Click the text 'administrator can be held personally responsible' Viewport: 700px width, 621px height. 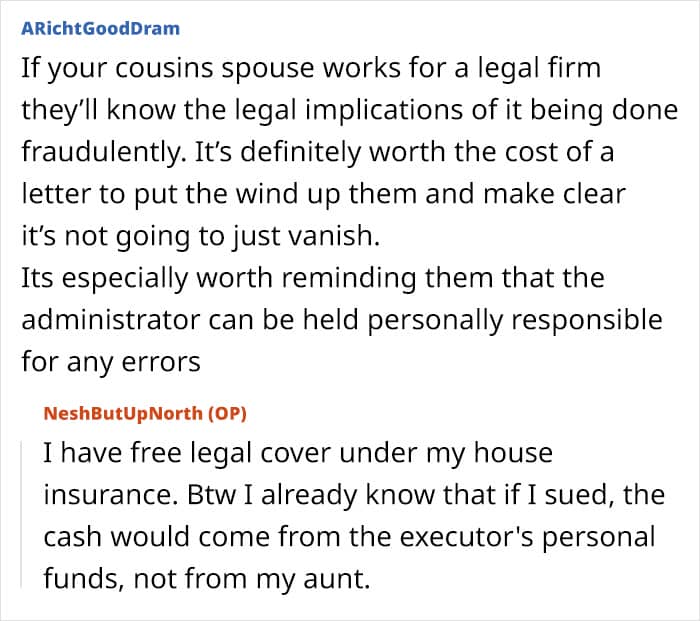(342, 321)
